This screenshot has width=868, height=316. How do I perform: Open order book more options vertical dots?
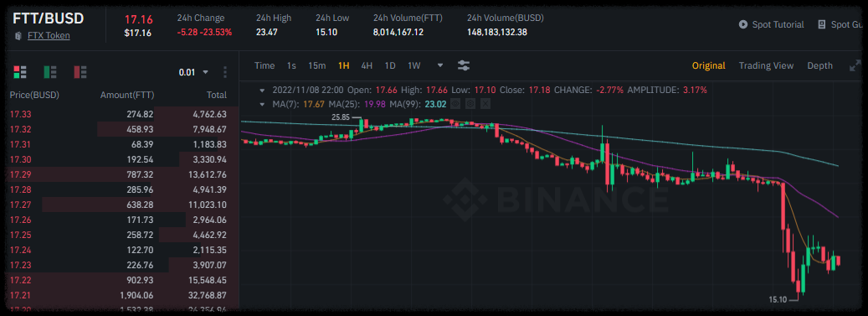pyautogui.click(x=225, y=72)
